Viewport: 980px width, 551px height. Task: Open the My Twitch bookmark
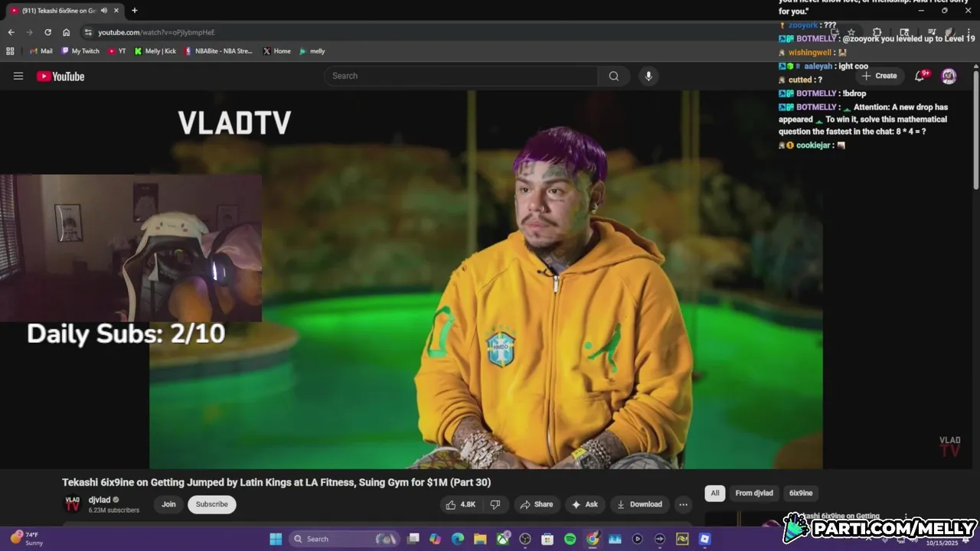tap(80, 51)
